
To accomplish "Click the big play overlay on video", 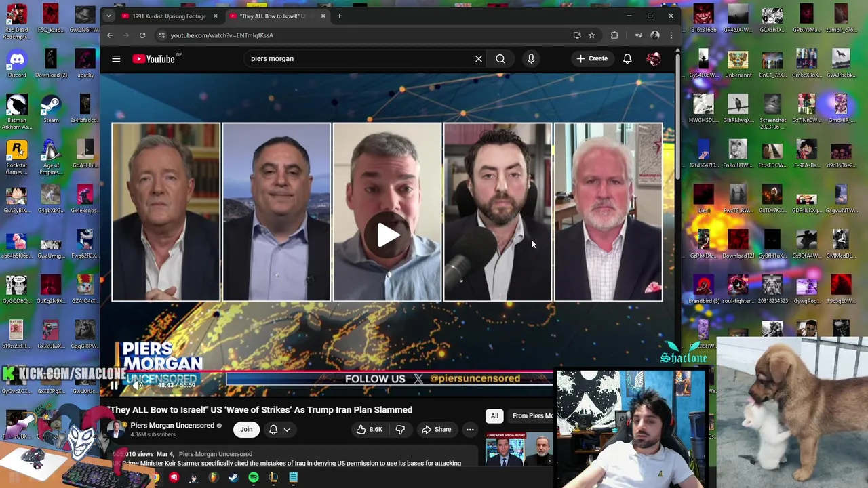I will [387, 235].
